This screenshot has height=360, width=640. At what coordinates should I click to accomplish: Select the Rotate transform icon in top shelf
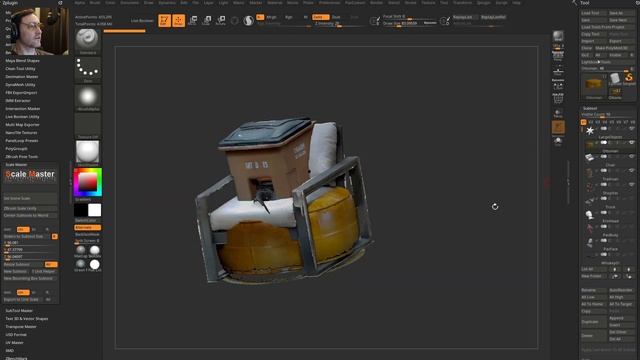221,20
